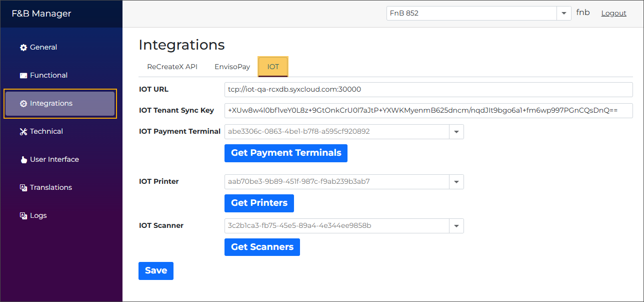Click inside the IOT URL field
This screenshot has height=302, width=644.
350,90
